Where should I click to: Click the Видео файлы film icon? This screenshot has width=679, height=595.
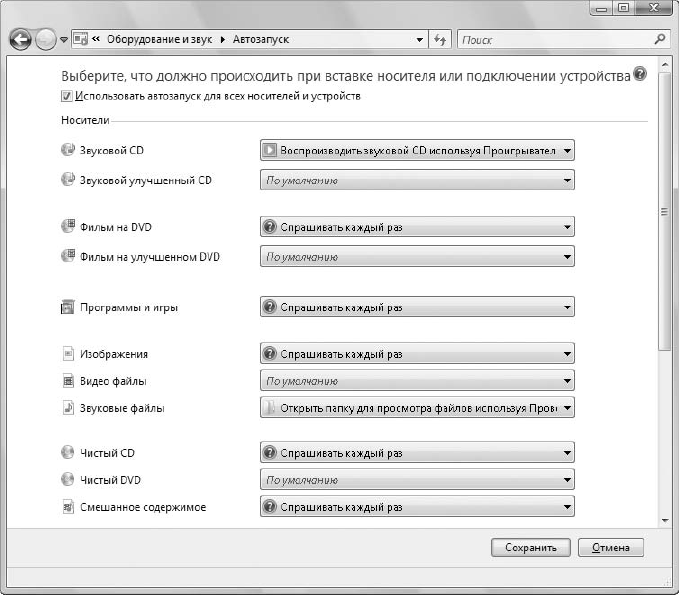[x=68, y=381]
